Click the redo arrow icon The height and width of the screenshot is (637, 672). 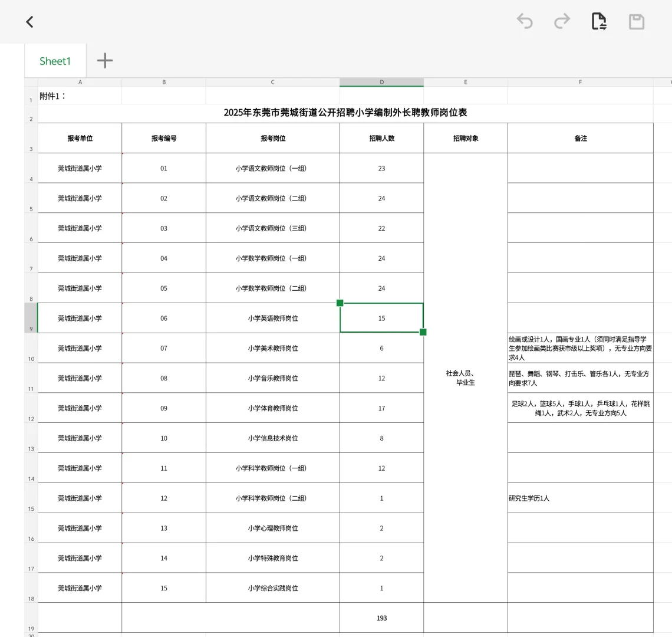click(x=562, y=21)
